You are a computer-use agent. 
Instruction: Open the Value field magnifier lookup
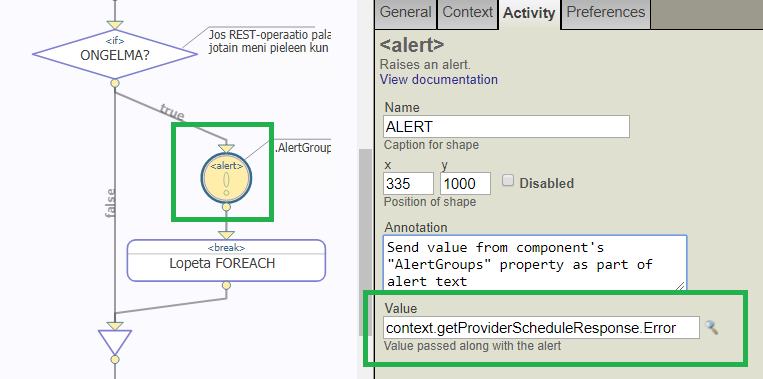(711, 327)
